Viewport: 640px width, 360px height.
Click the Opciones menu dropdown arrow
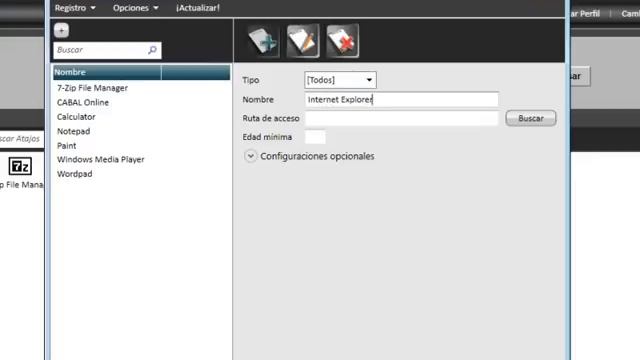156,8
